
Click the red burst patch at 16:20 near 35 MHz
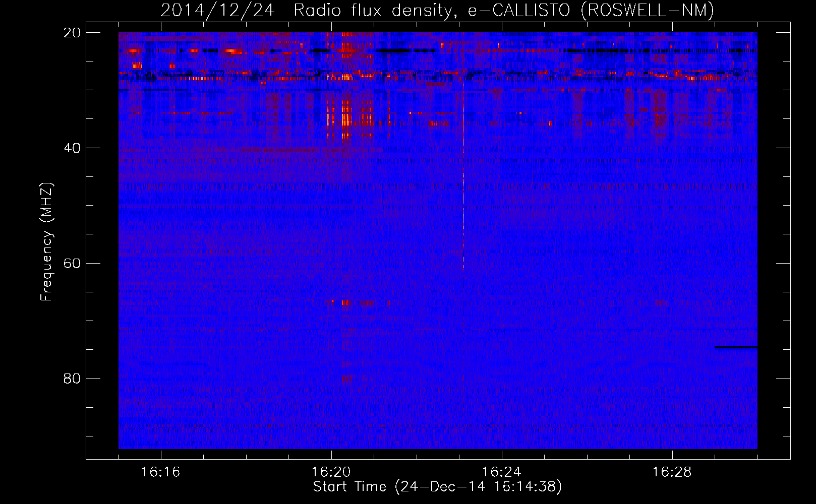coord(346,119)
